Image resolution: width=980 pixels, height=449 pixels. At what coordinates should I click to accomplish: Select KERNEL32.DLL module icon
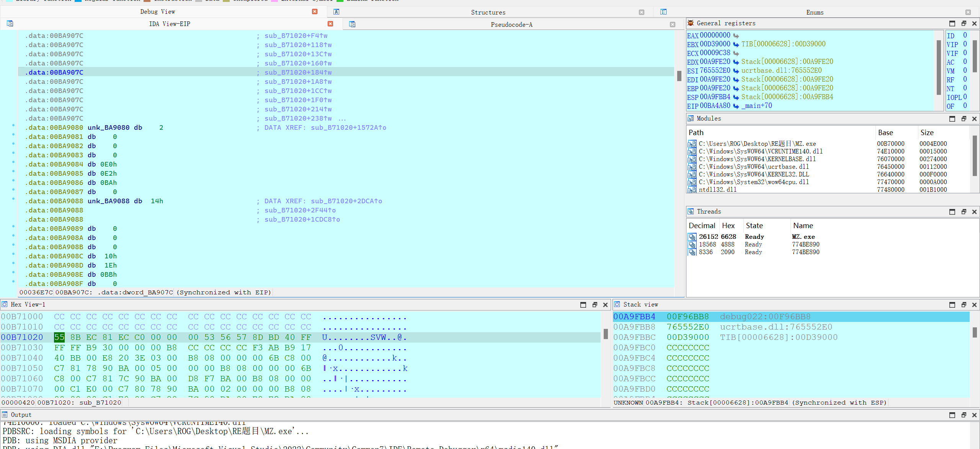click(x=692, y=175)
